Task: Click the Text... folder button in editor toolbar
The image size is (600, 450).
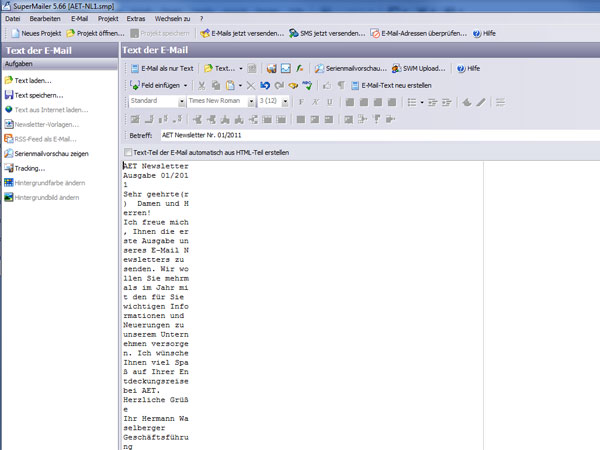Action: click(x=220, y=68)
